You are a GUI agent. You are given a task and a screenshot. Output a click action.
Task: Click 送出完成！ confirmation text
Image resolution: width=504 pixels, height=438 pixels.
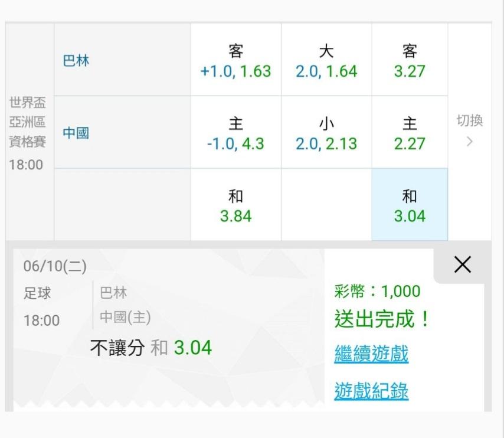tap(382, 319)
